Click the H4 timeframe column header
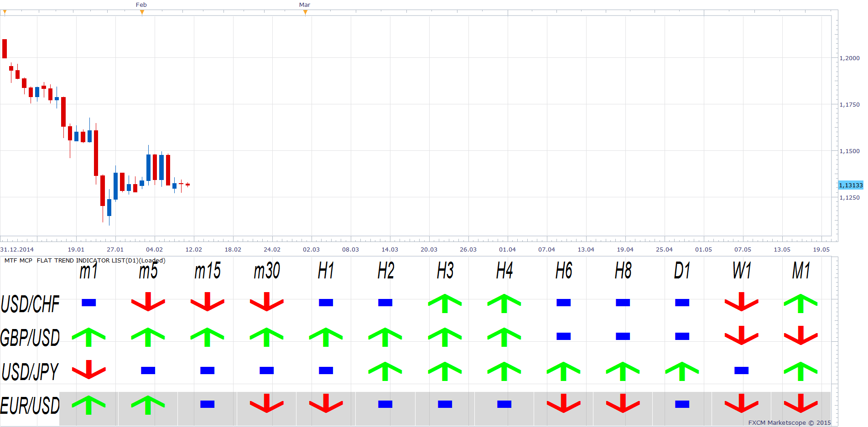The width and height of the screenshot is (868, 427). 504,271
